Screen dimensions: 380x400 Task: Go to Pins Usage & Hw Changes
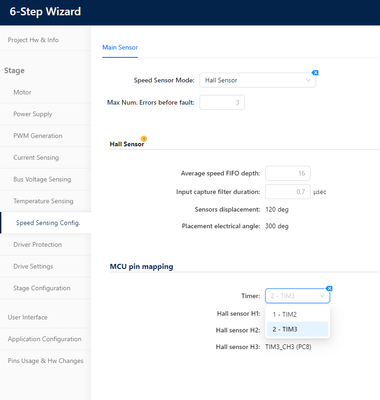tap(45, 361)
